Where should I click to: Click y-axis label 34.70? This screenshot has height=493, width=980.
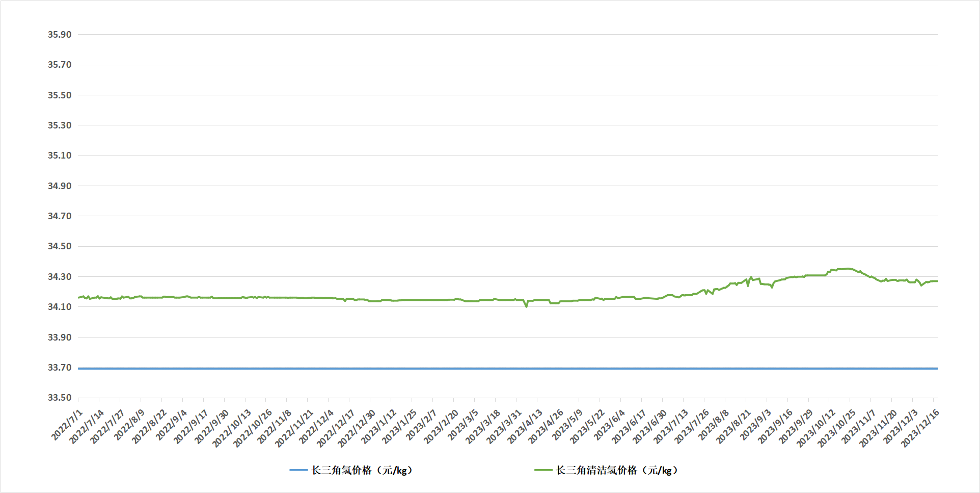coord(60,216)
